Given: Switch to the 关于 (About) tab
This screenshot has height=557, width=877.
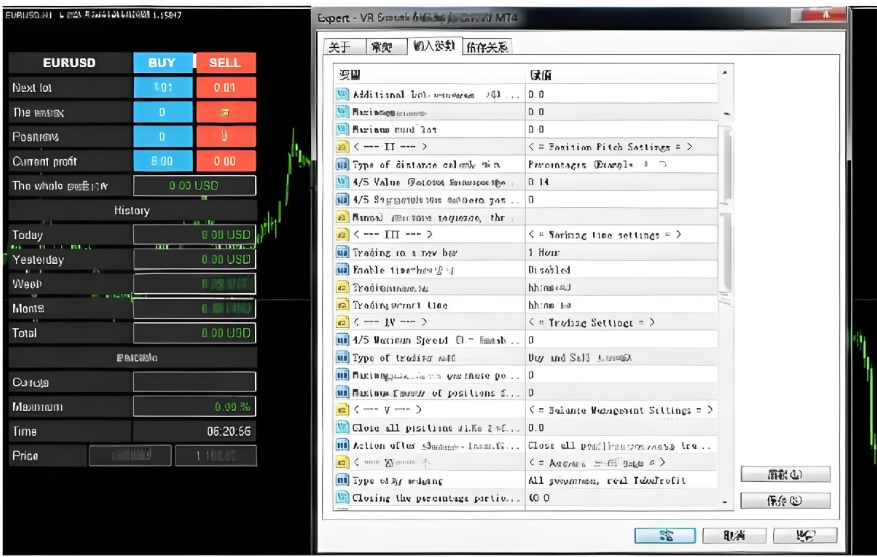Looking at the screenshot, I should coord(339,47).
